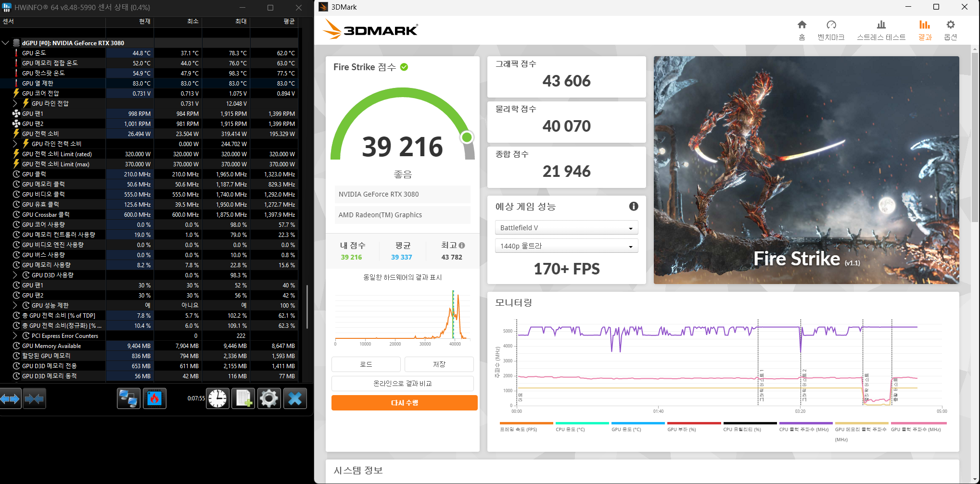Expand HWiNFO sensor columns with the outward blue arrows

point(11,398)
